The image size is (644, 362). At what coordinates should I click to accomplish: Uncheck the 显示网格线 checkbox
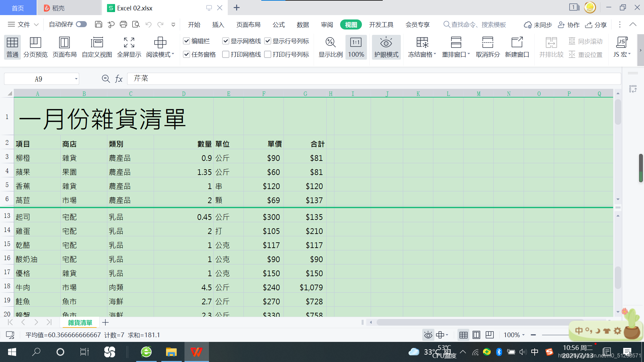coord(226,41)
